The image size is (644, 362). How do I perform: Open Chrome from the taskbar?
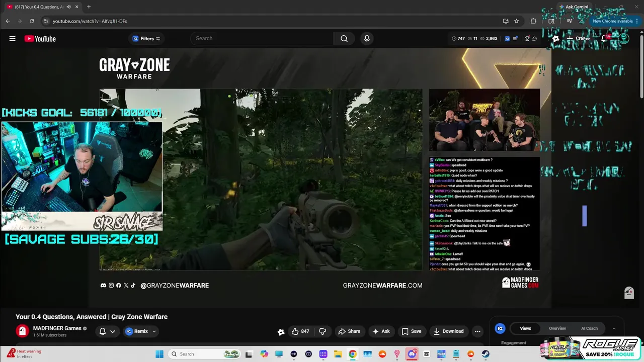tap(353, 354)
